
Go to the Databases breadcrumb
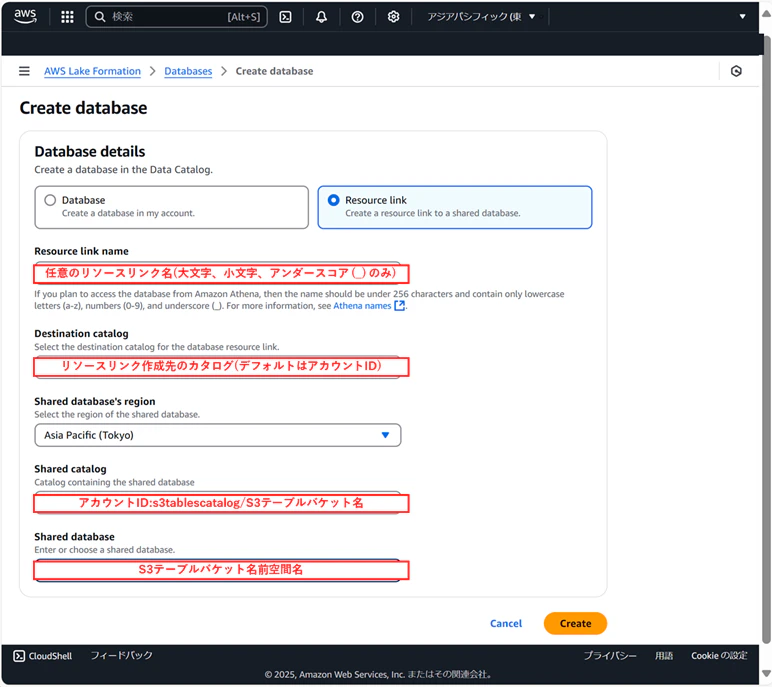(x=188, y=71)
